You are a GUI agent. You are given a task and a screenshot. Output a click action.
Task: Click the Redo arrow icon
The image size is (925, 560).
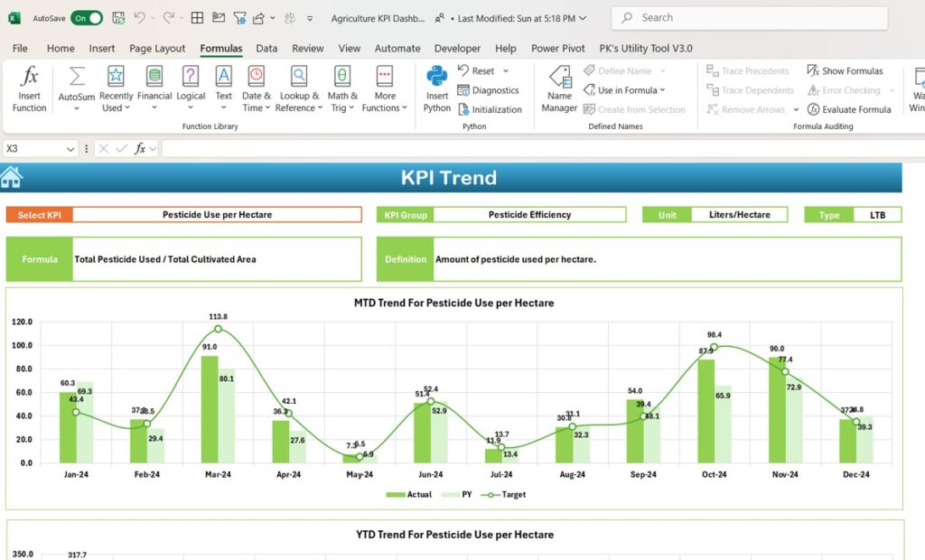click(x=168, y=18)
